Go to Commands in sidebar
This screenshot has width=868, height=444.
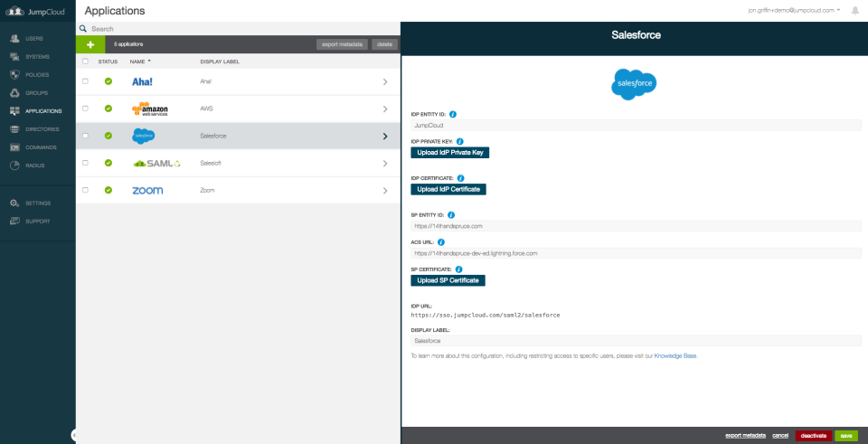41,147
